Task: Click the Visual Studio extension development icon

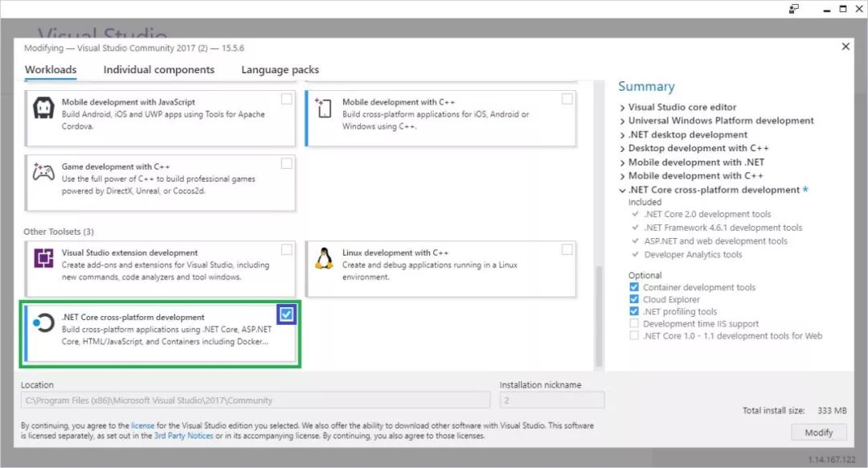Action: tap(43, 258)
